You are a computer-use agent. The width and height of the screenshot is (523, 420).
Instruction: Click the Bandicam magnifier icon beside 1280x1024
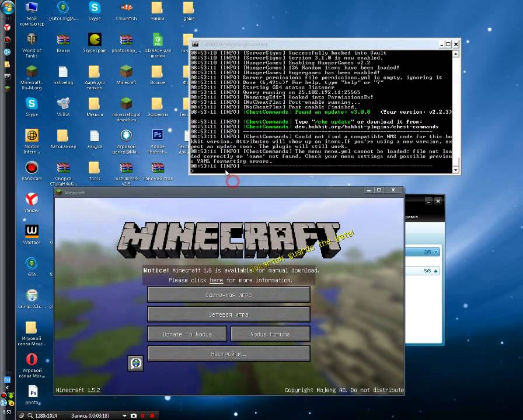(30, 416)
